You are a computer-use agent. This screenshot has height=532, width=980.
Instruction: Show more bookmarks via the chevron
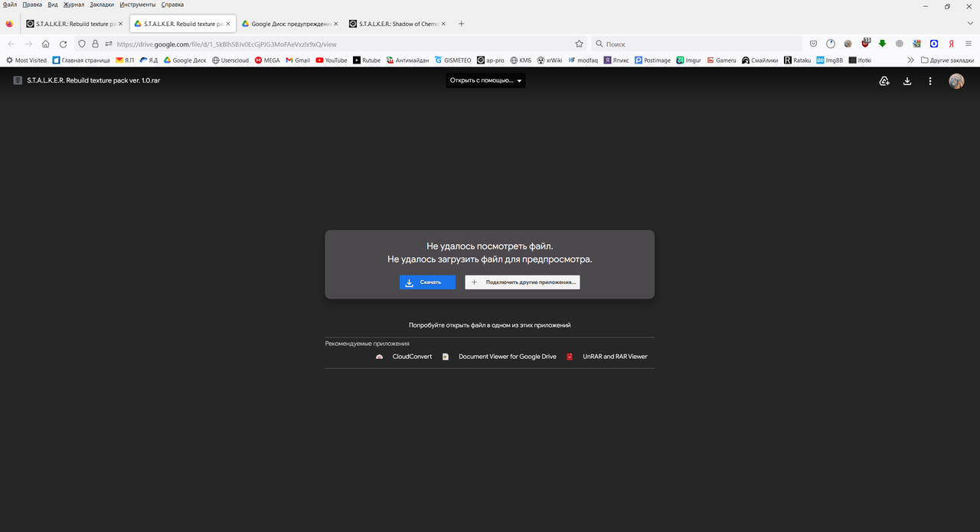coord(911,60)
